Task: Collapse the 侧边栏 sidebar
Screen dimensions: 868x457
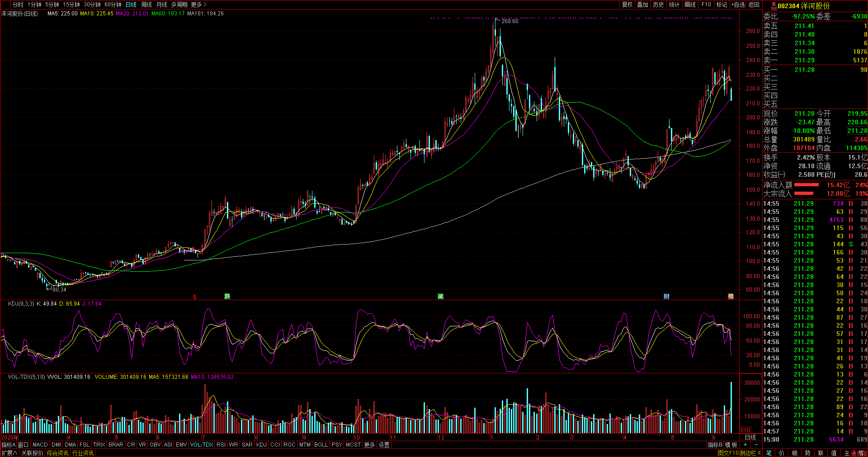Action: tap(750, 453)
